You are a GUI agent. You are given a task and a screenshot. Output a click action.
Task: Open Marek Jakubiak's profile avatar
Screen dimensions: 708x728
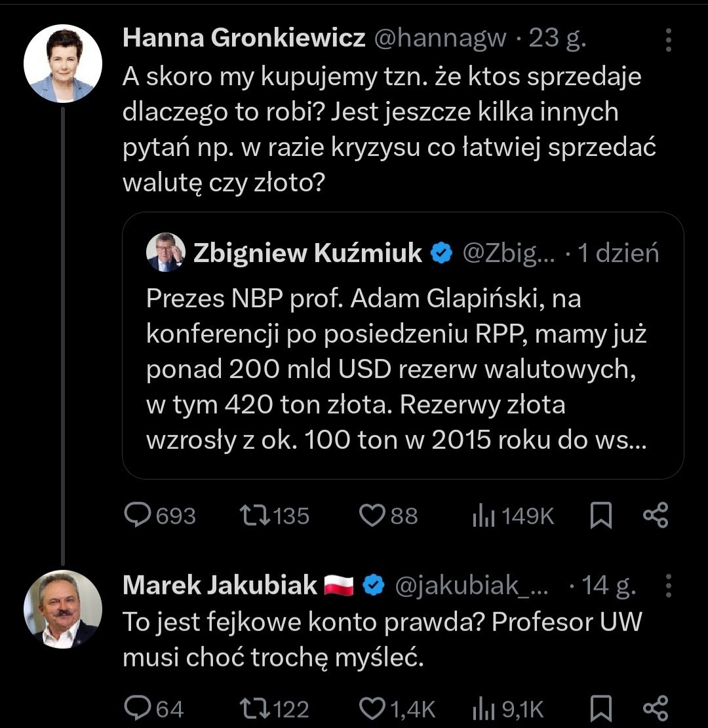point(63,609)
